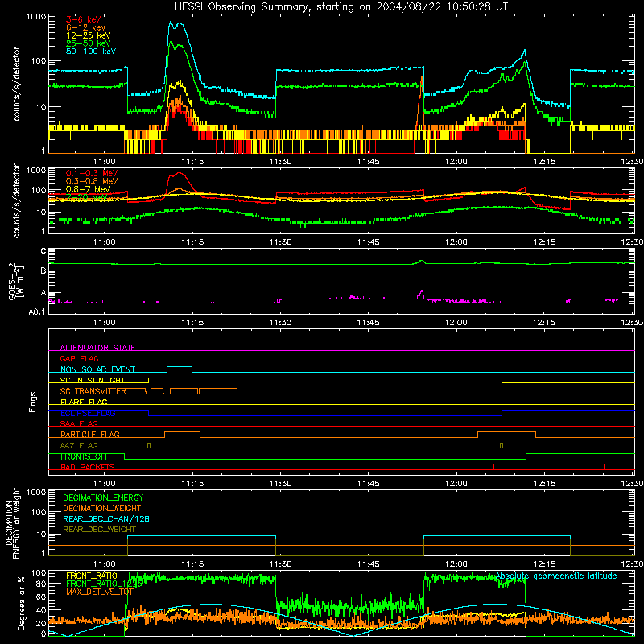Click the 'Flags' vertical axis title
Image resolution: width=644 pixels, height=644 pixels.
(33, 402)
